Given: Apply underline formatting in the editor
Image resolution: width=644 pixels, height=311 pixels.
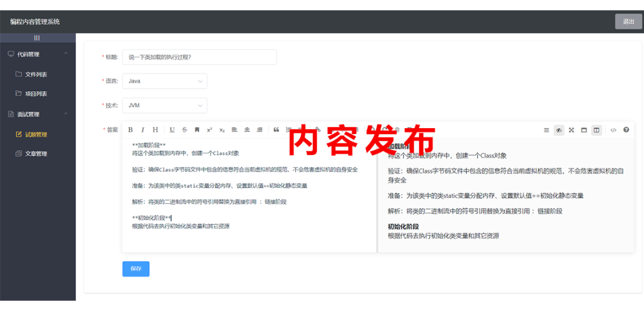Looking at the screenshot, I should pos(172,130).
